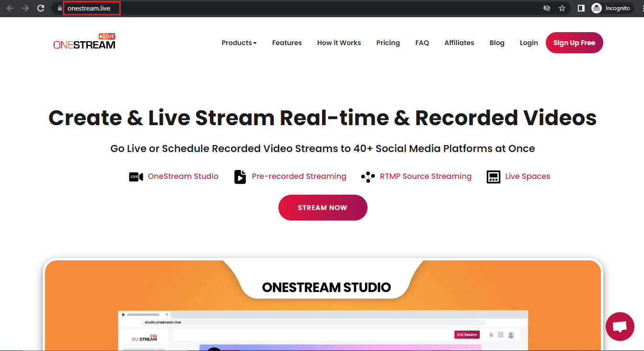644x351 pixels.
Task: Click the RTMP Source Streaming nodes icon
Action: click(x=368, y=177)
